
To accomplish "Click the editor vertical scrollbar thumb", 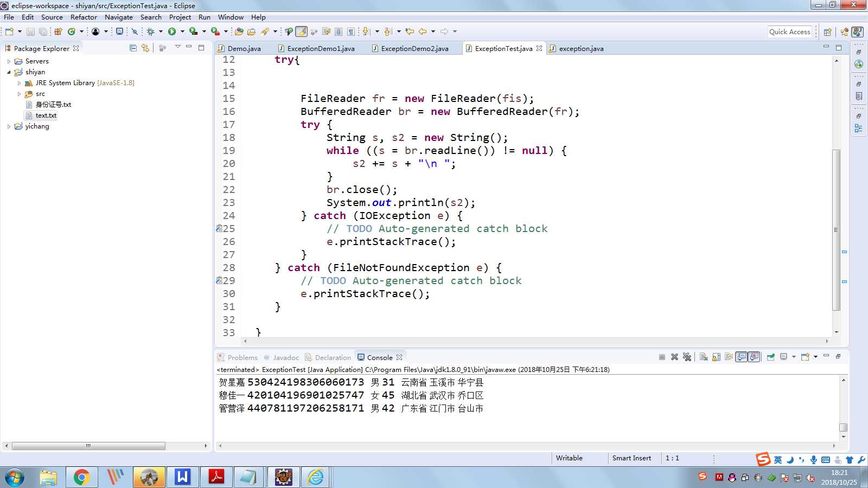I will [836, 230].
